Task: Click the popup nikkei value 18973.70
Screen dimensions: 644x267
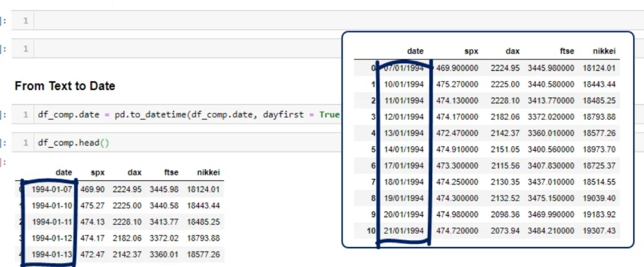Action: tap(599, 149)
